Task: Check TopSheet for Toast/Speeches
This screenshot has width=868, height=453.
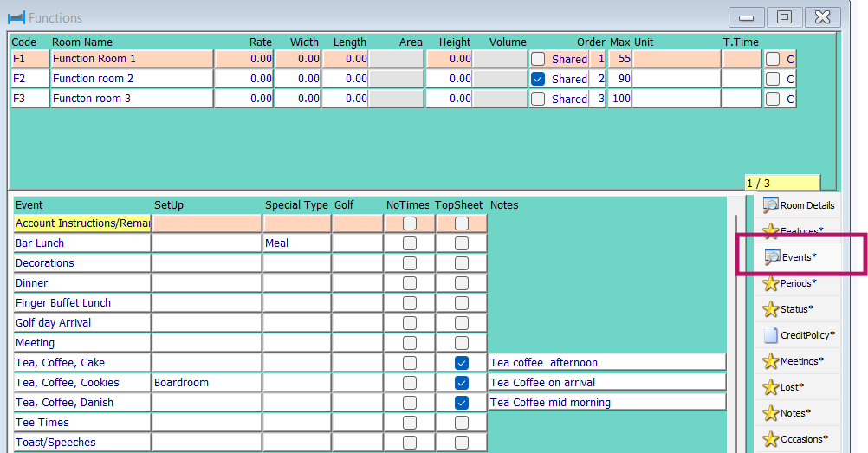Action: 461,443
